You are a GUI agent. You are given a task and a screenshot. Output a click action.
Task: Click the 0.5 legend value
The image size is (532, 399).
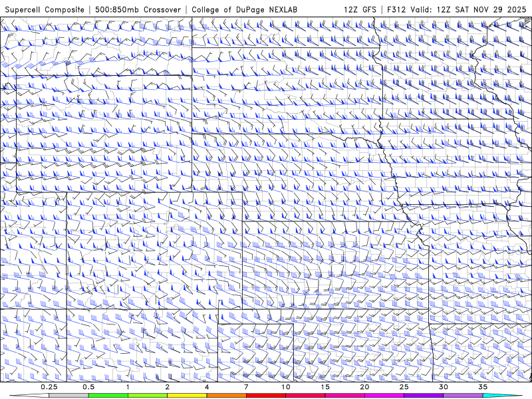coord(88,387)
